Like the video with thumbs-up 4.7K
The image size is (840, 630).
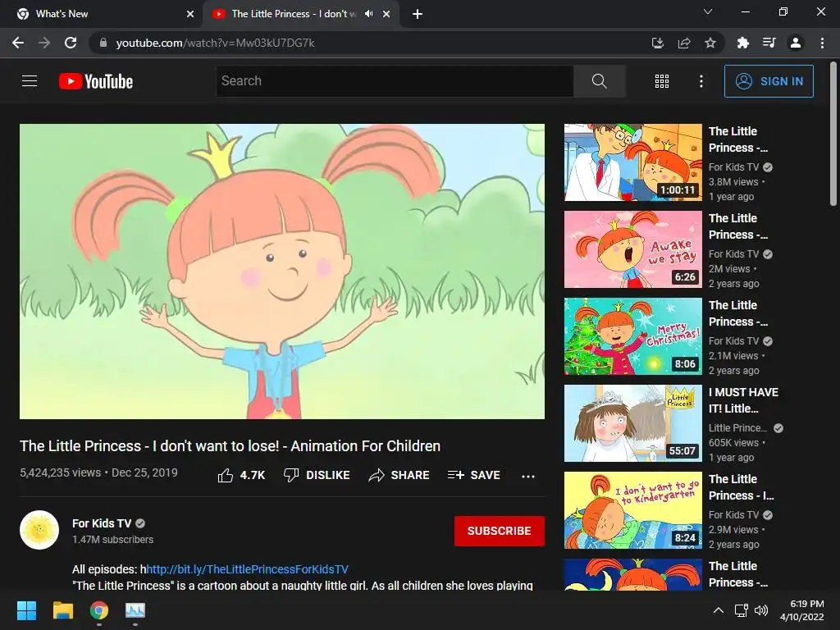coord(241,475)
